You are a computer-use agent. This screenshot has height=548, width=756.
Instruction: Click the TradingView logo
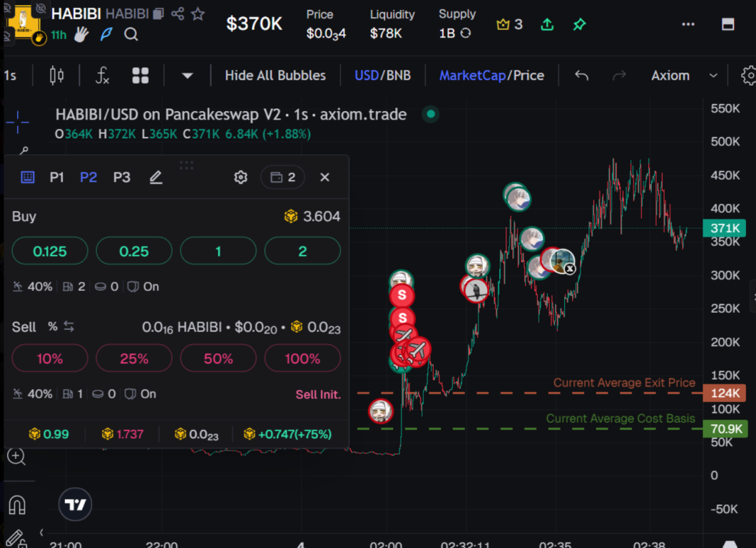[75, 505]
